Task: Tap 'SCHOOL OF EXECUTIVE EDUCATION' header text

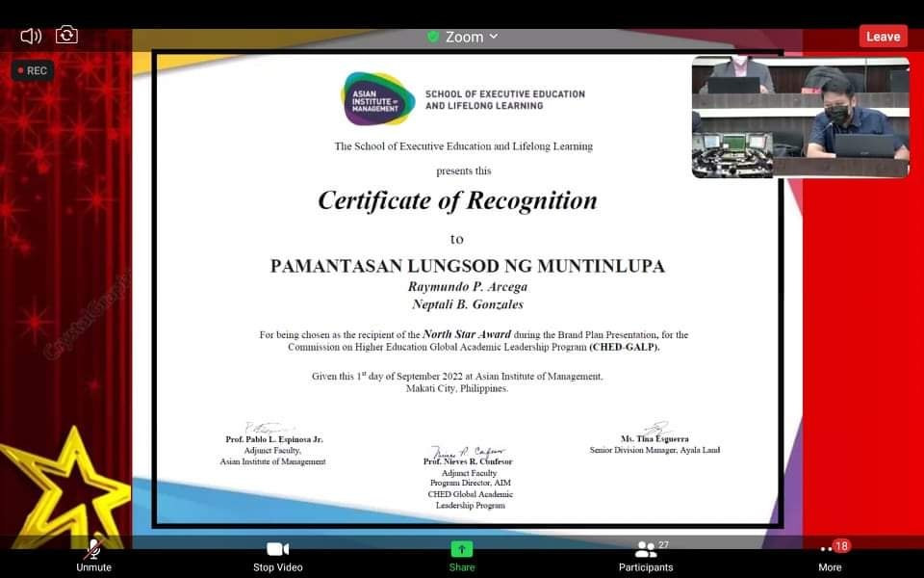Action: pyautogui.click(x=505, y=93)
